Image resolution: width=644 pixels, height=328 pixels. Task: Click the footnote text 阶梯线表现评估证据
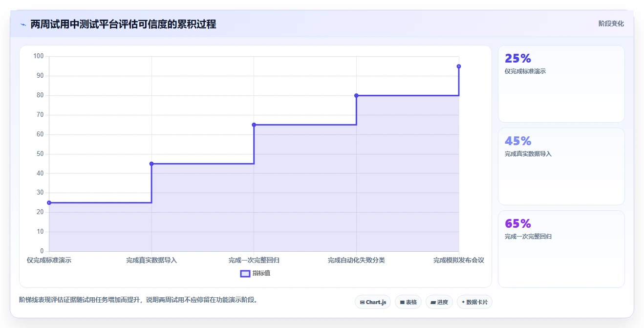pyautogui.click(x=48, y=300)
